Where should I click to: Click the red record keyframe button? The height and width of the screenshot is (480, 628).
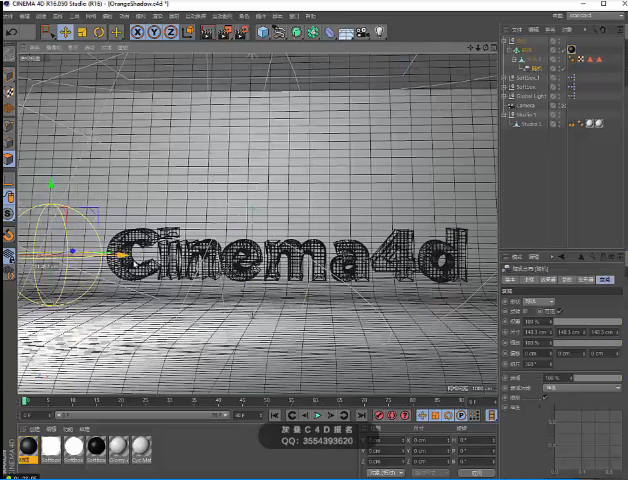[x=379, y=415]
